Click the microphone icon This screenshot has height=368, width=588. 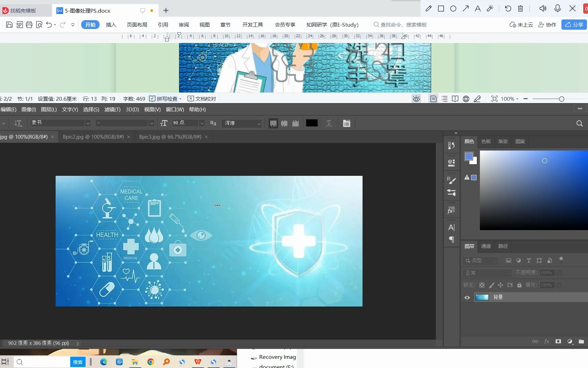click(558, 9)
